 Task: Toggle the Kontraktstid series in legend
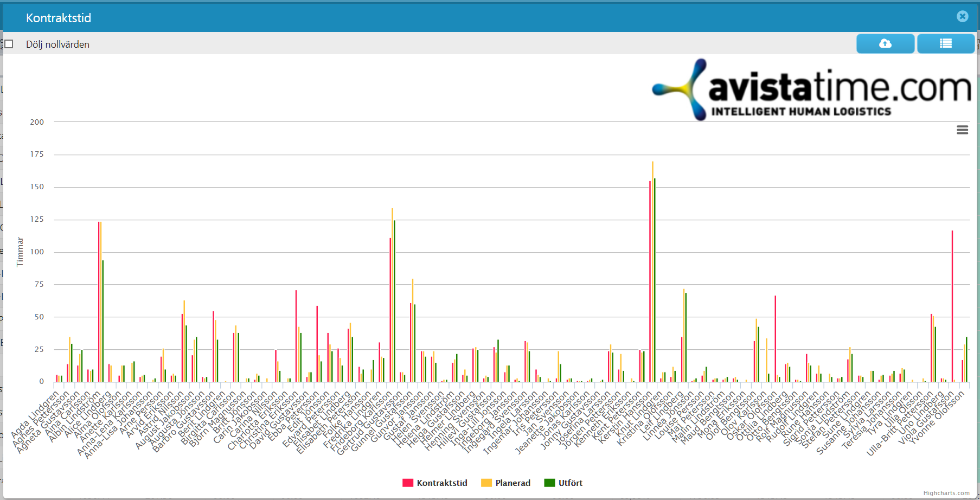[x=435, y=483]
